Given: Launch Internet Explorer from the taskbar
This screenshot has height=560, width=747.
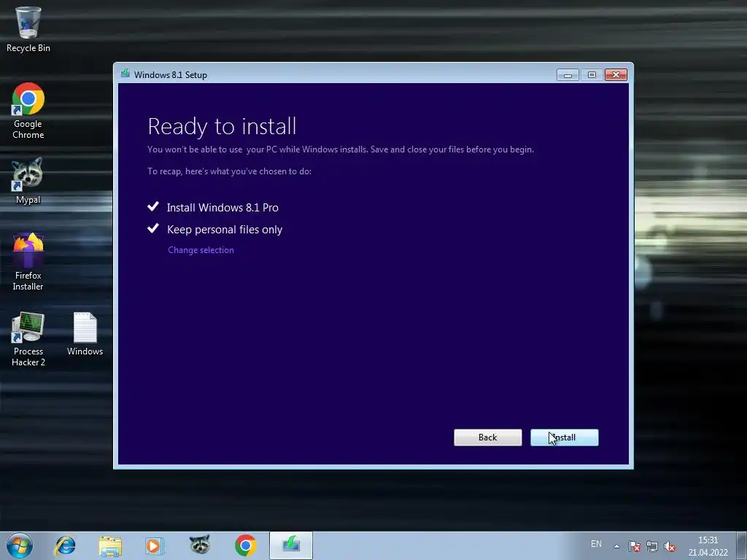Looking at the screenshot, I should (65, 545).
